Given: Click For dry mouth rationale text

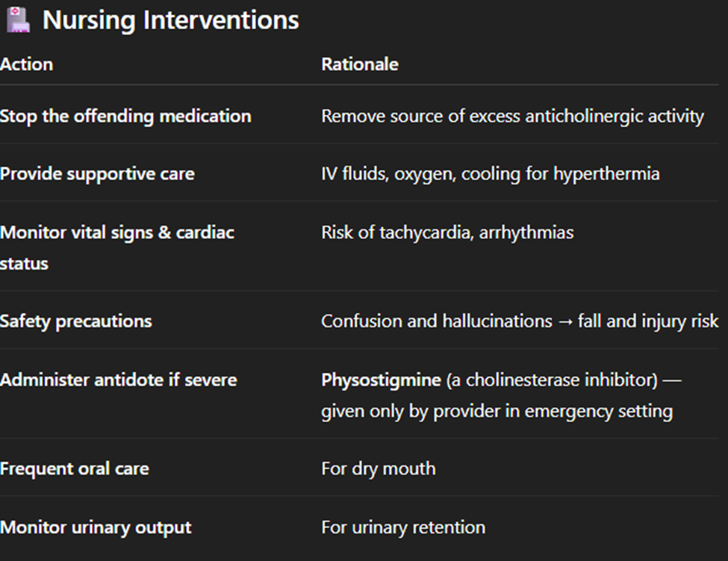Looking at the screenshot, I should coord(378,469).
